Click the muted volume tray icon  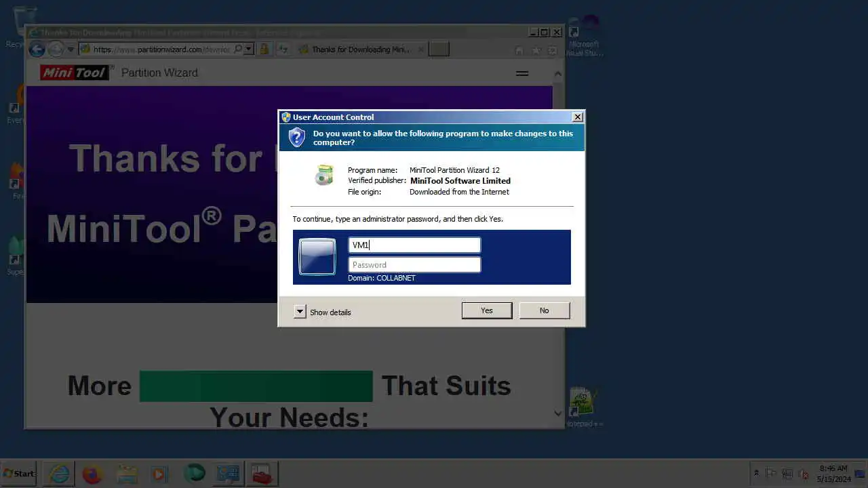[x=804, y=473]
